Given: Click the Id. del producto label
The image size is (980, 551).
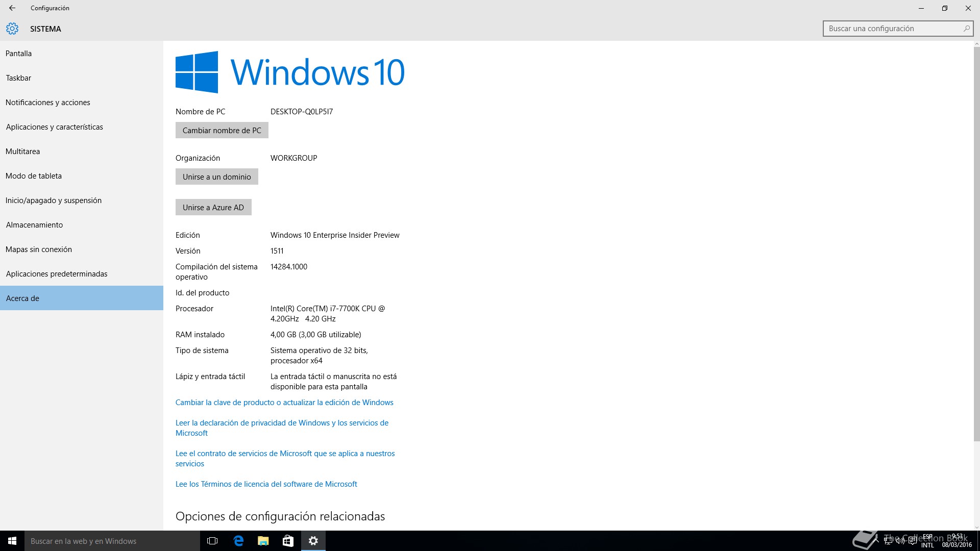Looking at the screenshot, I should [x=203, y=293].
